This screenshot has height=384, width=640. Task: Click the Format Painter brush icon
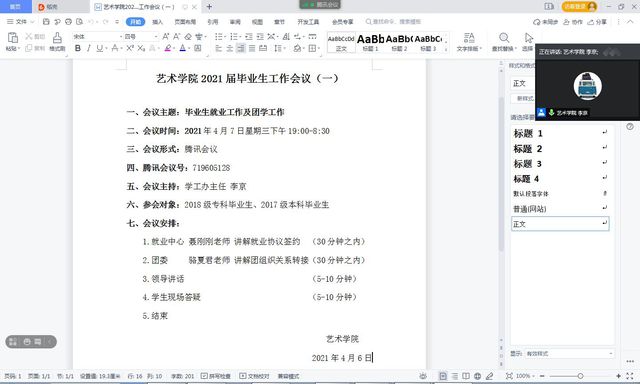click(x=57, y=38)
